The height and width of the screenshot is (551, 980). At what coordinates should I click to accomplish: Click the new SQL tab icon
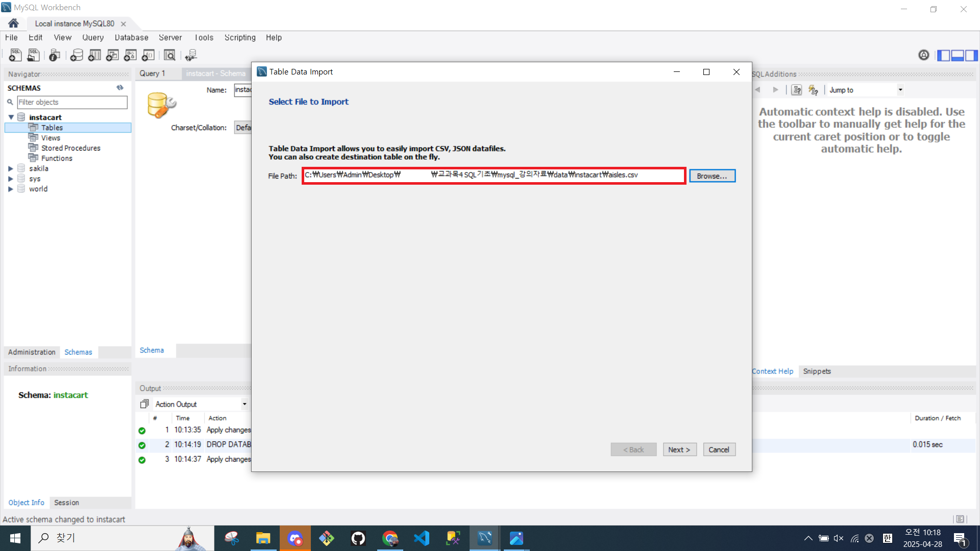(15, 55)
